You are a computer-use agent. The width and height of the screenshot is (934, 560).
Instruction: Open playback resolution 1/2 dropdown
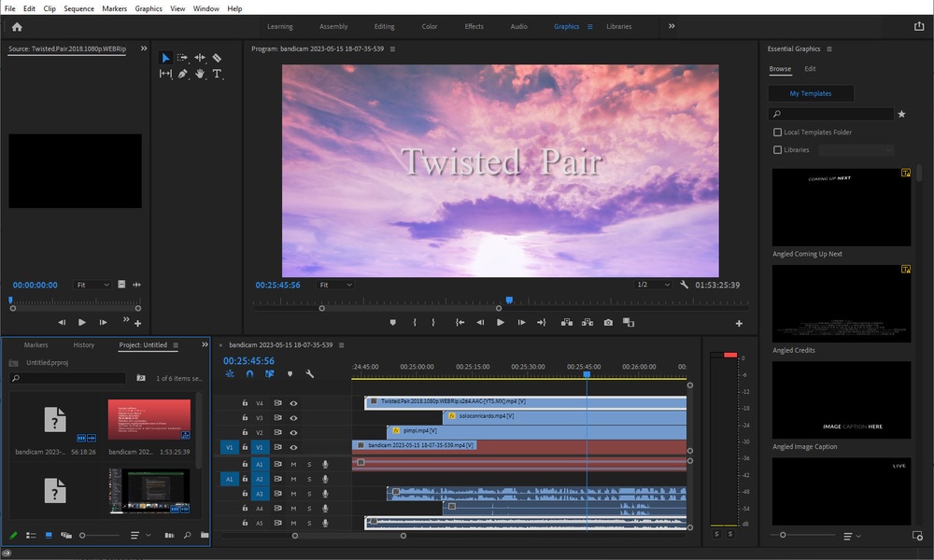tap(653, 285)
